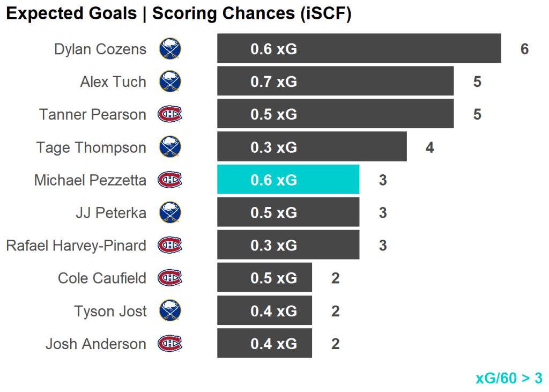Click the Sabres logo beside Tyson Jost
The image size is (549, 392).
point(170,310)
